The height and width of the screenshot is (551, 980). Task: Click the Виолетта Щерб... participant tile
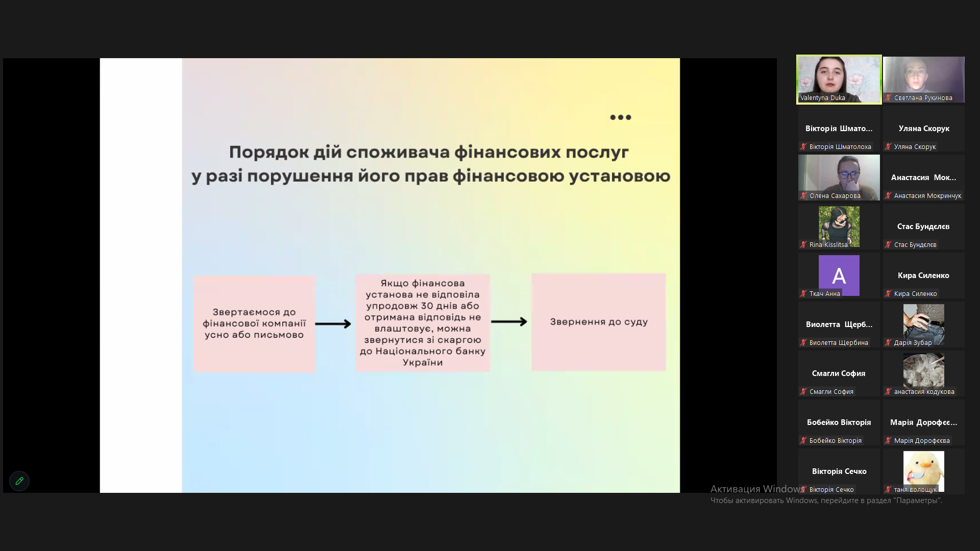[839, 324]
